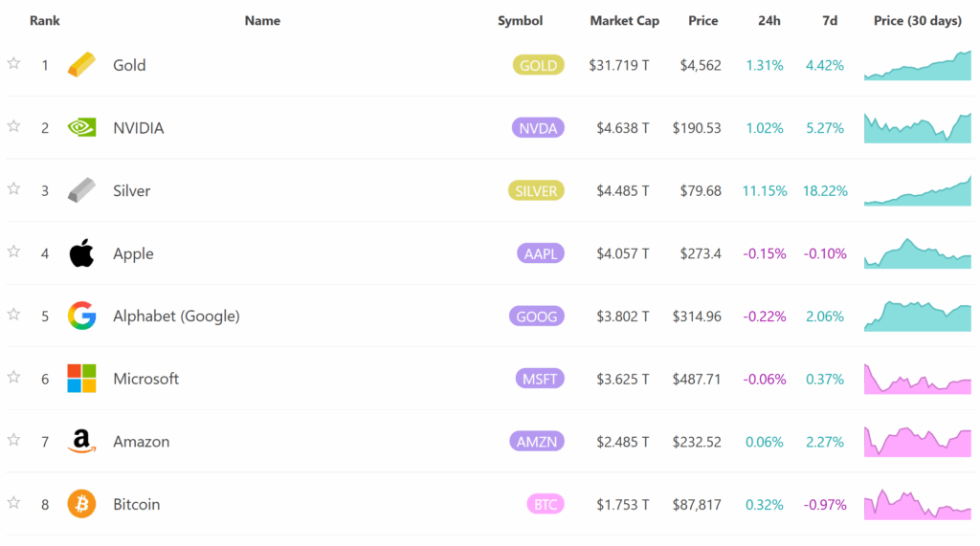This screenshot has width=980, height=546.
Task: Click the Amazon logo icon
Action: [x=81, y=441]
